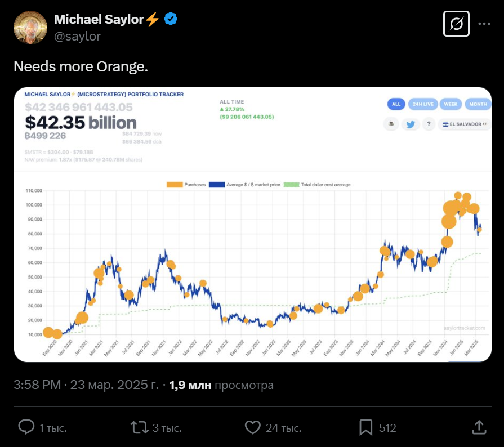
Task: Click the @saylor username link
Action: pyautogui.click(x=78, y=36)
